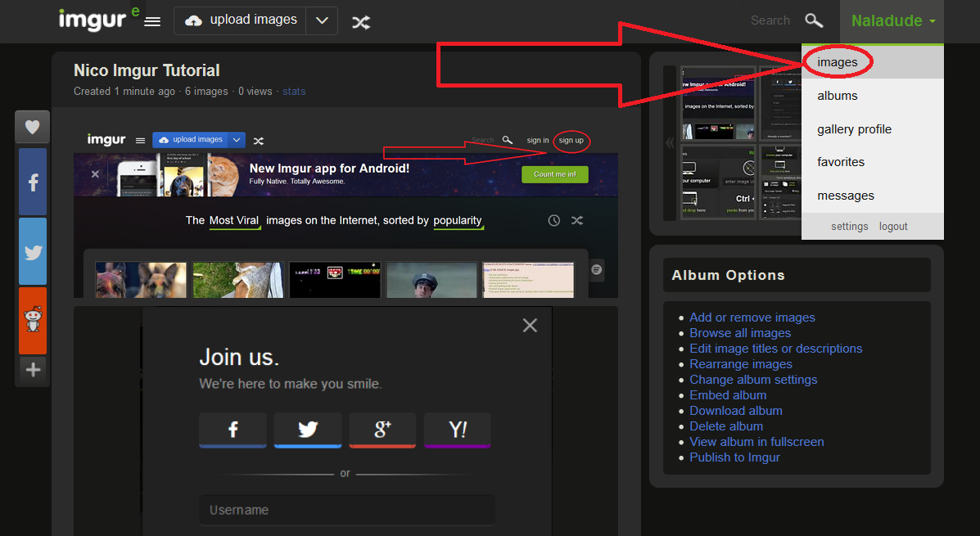Image resolution: width=980 pixels, height=536 pixels.
Task: Click the imgur logo in the top bar
Action: click(x=93, y=20)
